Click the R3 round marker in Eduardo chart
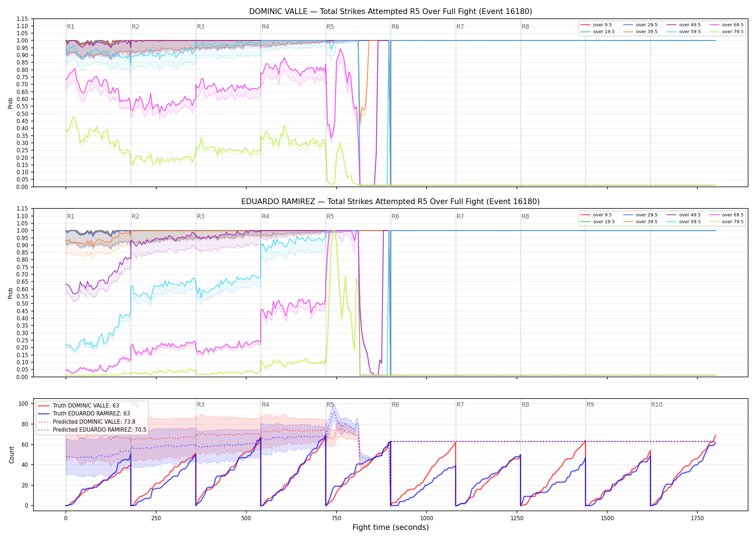Screen dimensions: 756x540 tap(201, 216)
